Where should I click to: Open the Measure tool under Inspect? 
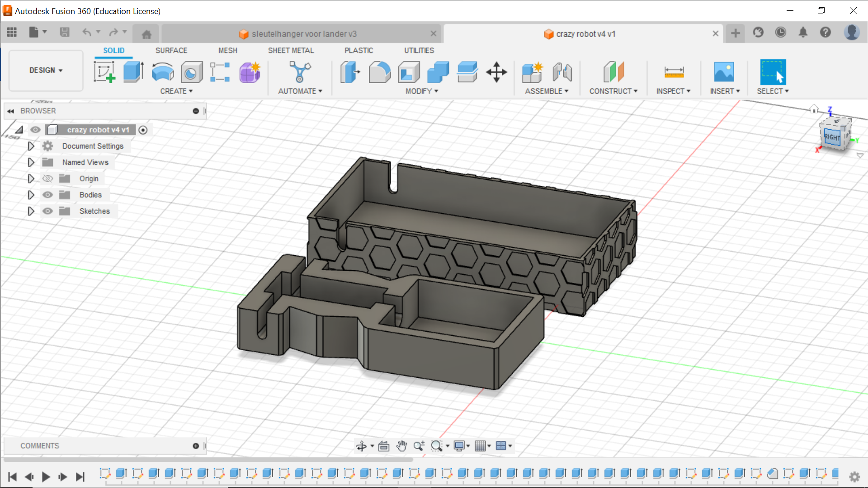[x=673, y=72]
